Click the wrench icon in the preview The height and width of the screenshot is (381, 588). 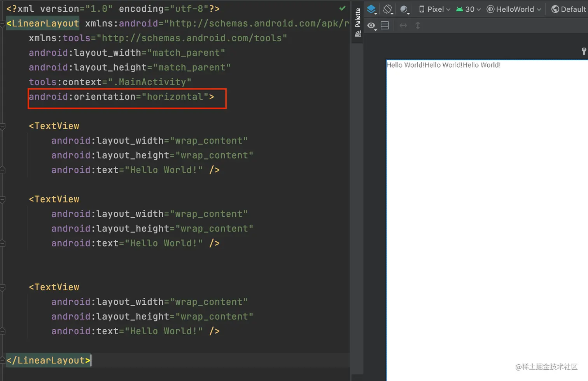(x=584, y=51)
